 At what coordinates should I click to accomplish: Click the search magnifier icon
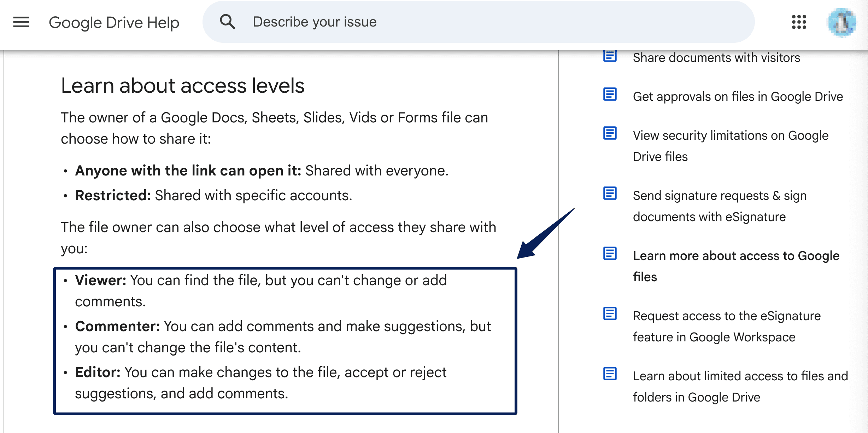[x=227, y=22]
